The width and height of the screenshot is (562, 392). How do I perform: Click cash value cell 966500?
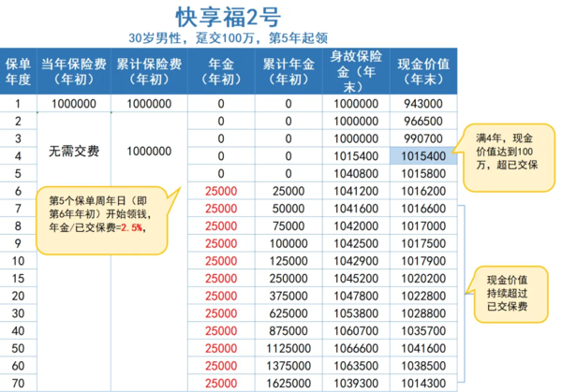pos(423,121)
